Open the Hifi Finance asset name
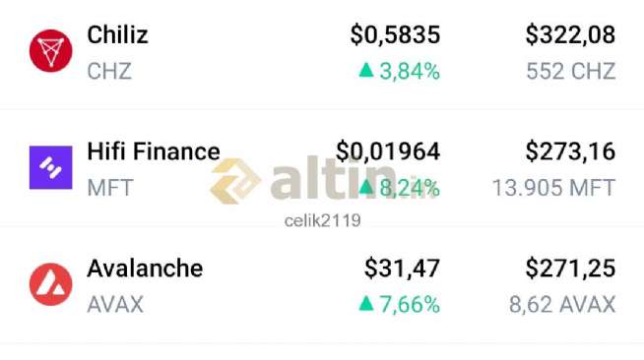Image resolution: width=644 pixels, height=360 pixels. pos(154,151)
